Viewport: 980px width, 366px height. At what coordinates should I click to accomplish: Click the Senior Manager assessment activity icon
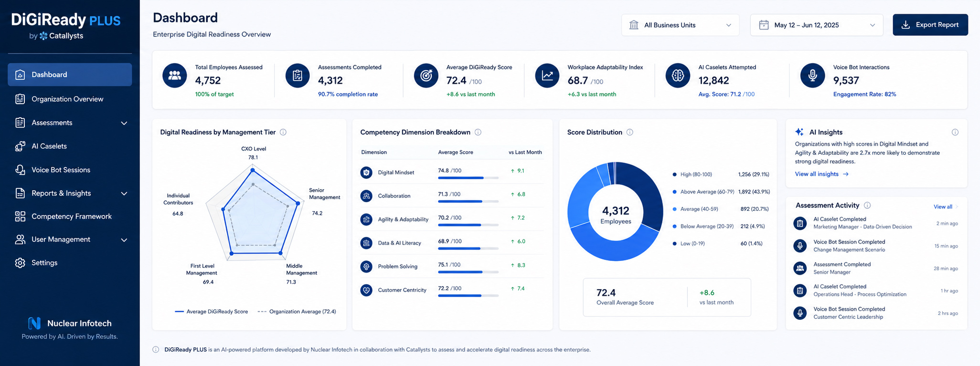(x=800, y=268)
